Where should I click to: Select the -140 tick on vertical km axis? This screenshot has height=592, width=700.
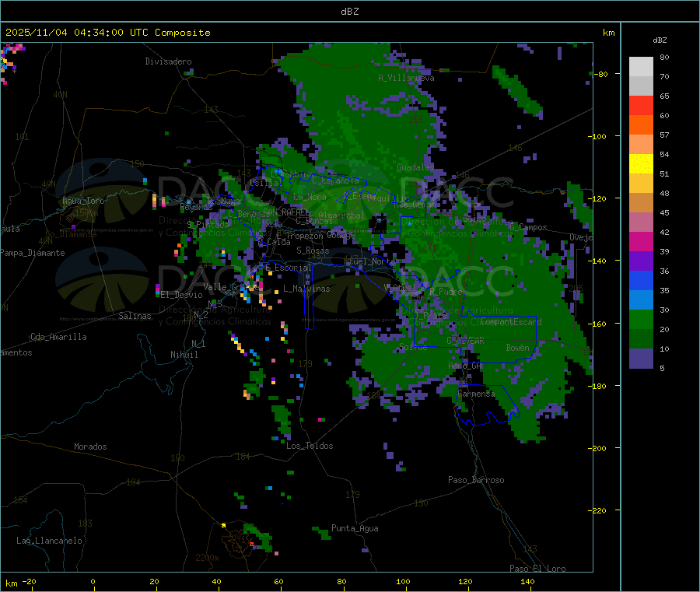(x=599, y=261)
